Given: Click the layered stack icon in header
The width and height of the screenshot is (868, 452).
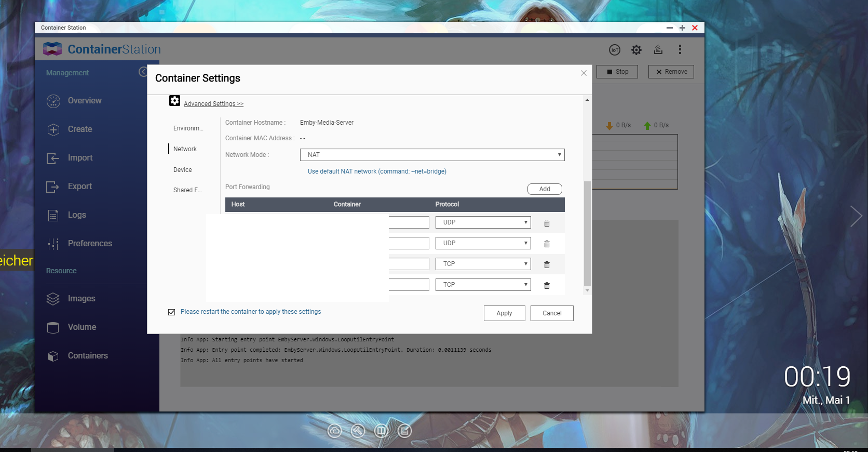Looking at the screenshot, I should pyautogui.click(x=658, y=49).
